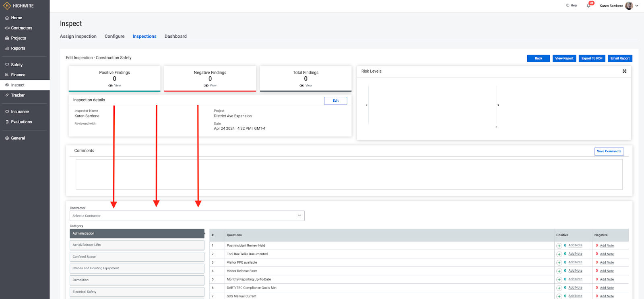The height and width of the screenshot is (299, 644).
Task: Click Save Comments button
Action: coord(609,152)
